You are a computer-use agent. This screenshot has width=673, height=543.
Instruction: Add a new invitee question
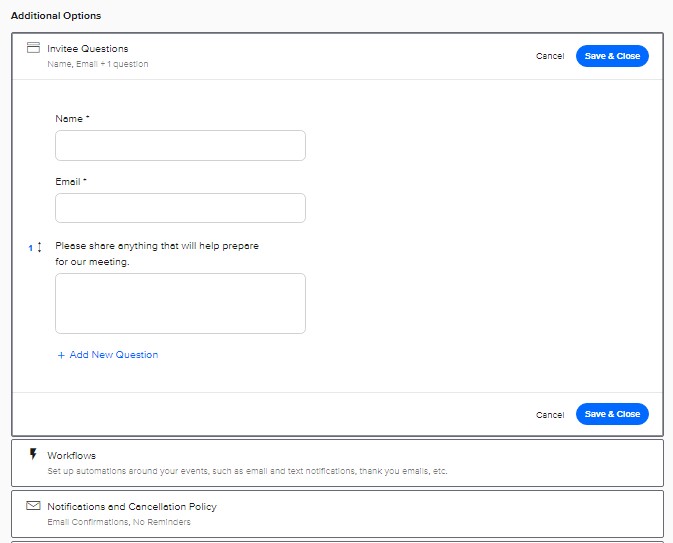[108, 355]
